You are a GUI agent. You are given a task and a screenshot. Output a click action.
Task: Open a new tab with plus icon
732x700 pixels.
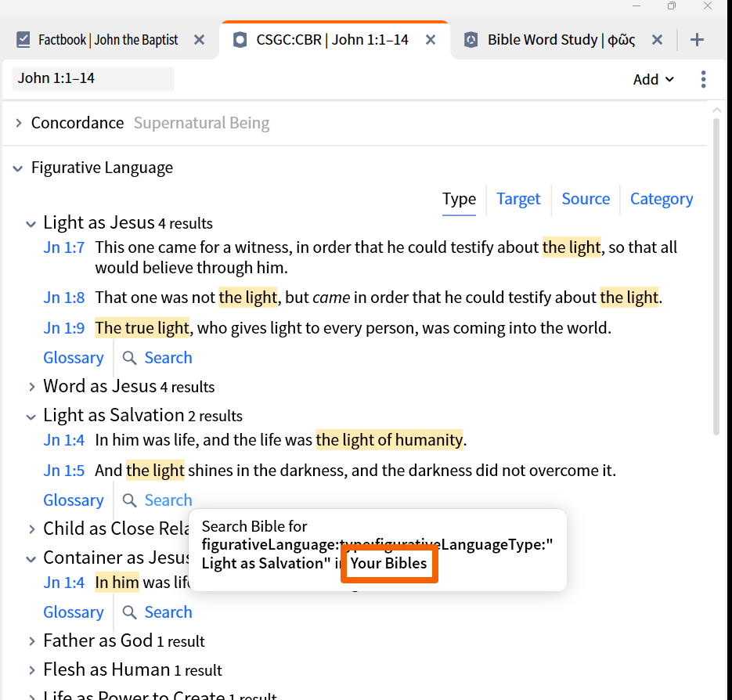[697, 40]
